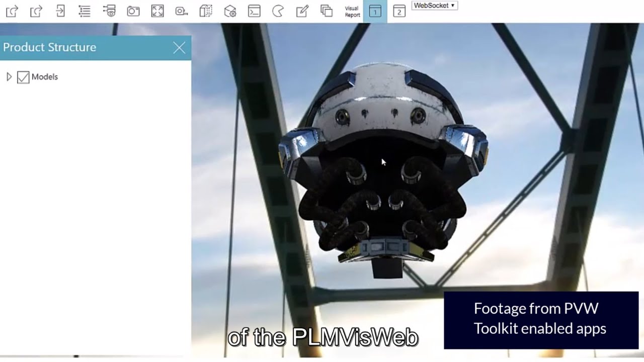Toggle the product structure list icon
Image resolution: width=644 pixels, height=362 pixels.
(85, 11)
